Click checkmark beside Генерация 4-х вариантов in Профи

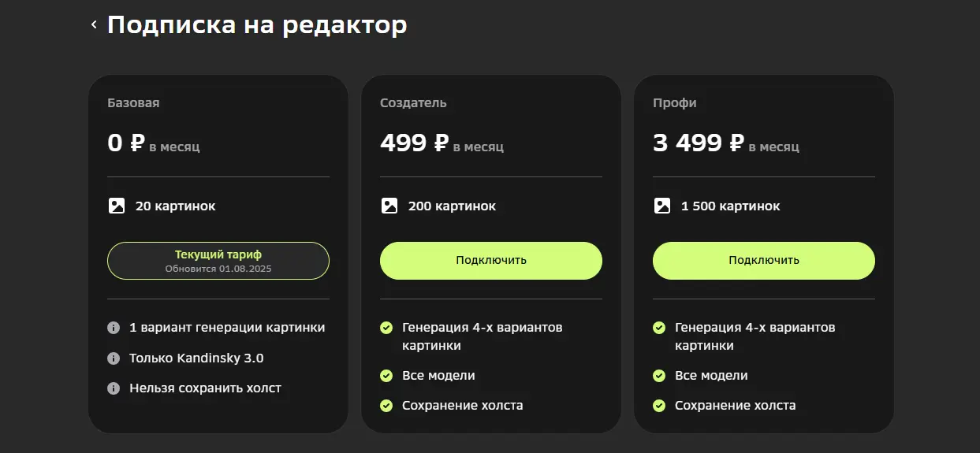point(659,327)
